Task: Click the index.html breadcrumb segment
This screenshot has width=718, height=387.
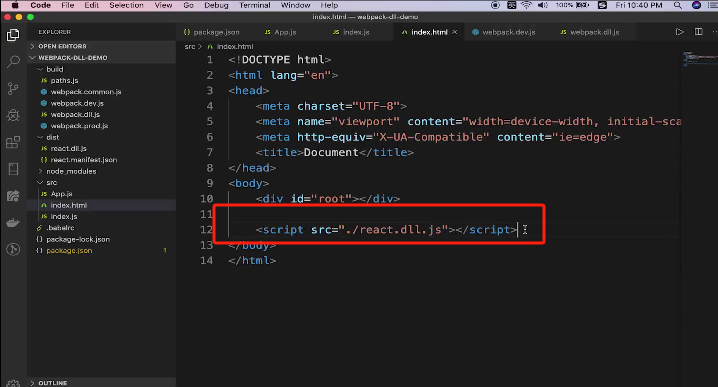Action: (230, 47)
